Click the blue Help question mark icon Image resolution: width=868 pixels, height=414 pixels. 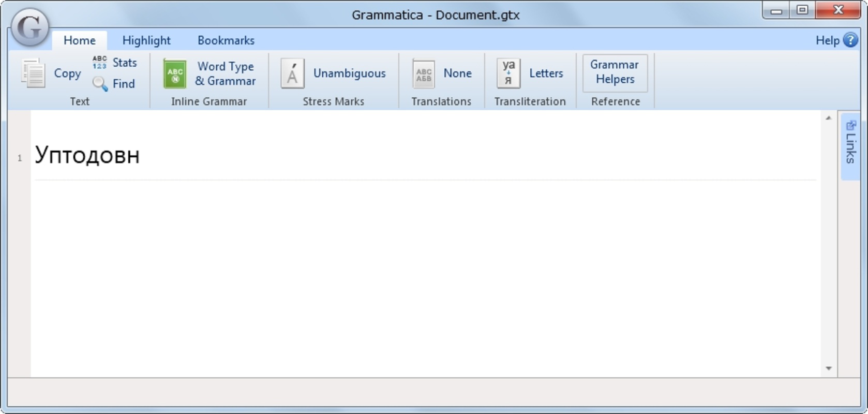coord(850,40)
